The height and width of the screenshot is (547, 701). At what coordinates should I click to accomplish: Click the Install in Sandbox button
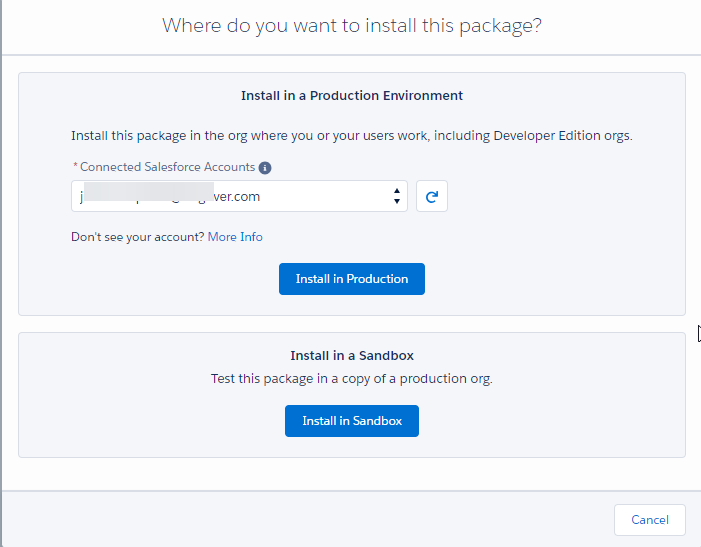(x=352, y=421)
